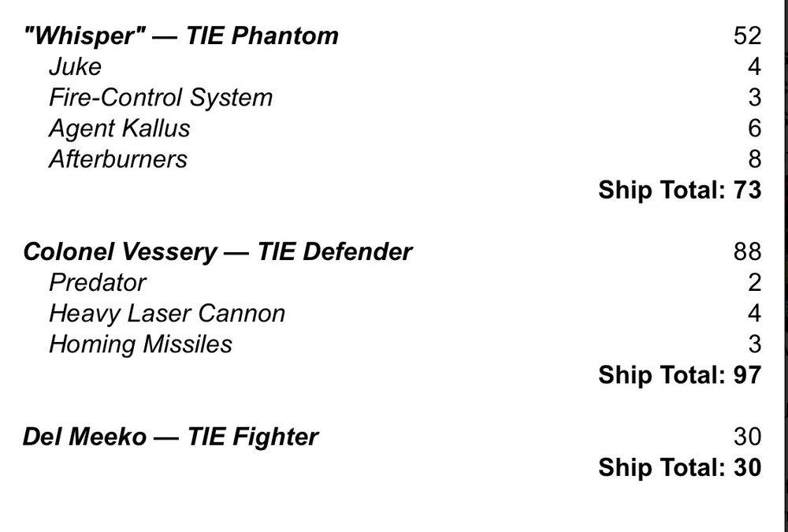Viewport: 788px width, 532px height.
Task: Select the Juke upgrade line
Action: [75, 67]
